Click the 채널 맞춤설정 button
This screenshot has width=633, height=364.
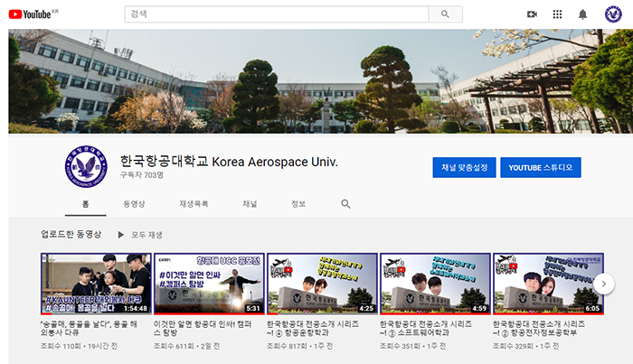click(464, 167)
